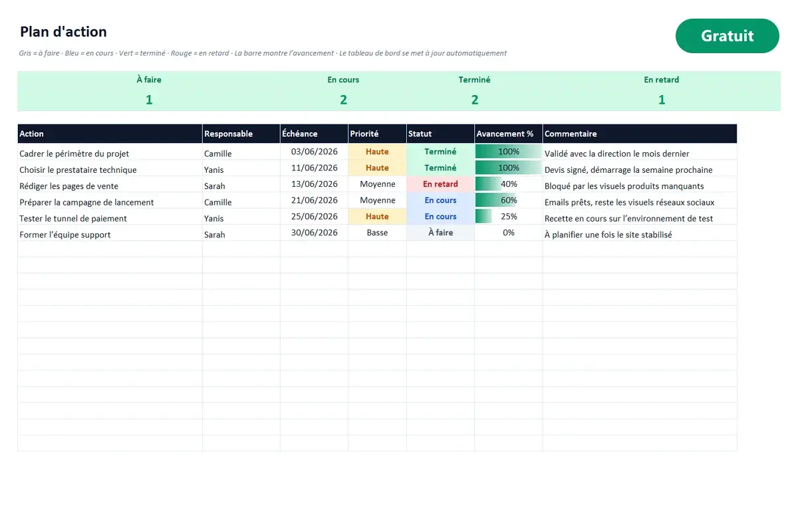Click Terminé status for Choisir le prestataire

[x=440, y=168]
